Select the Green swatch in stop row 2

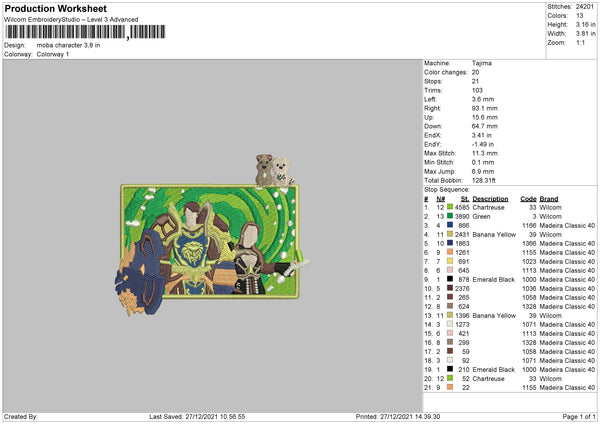(450, 217)
